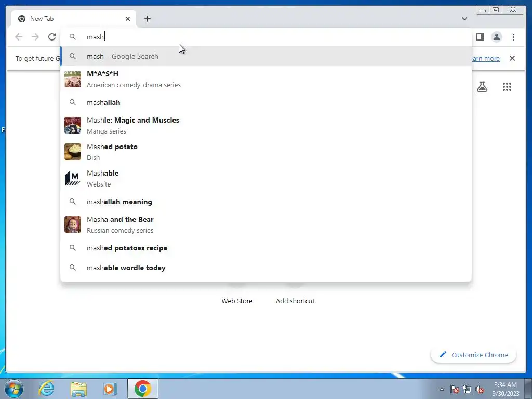The height and width of the screenshot is (399, 532).
Task: Click the Customize Chrome button
Action: point(474,355)
